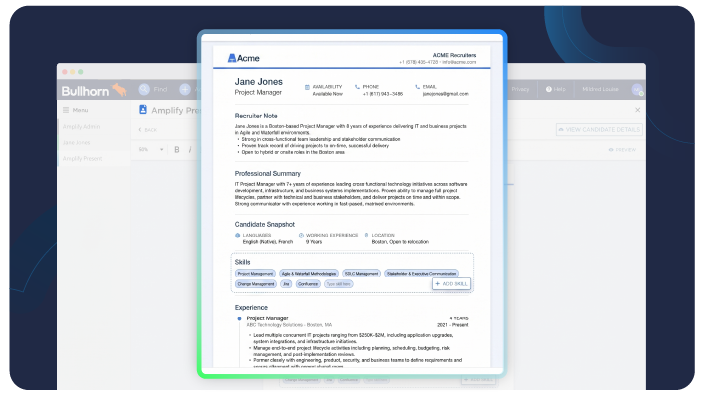Open Find search in Bullhorn header
Image resolution: width=705 pixels, height=396 pixels.
pos(153,89)
